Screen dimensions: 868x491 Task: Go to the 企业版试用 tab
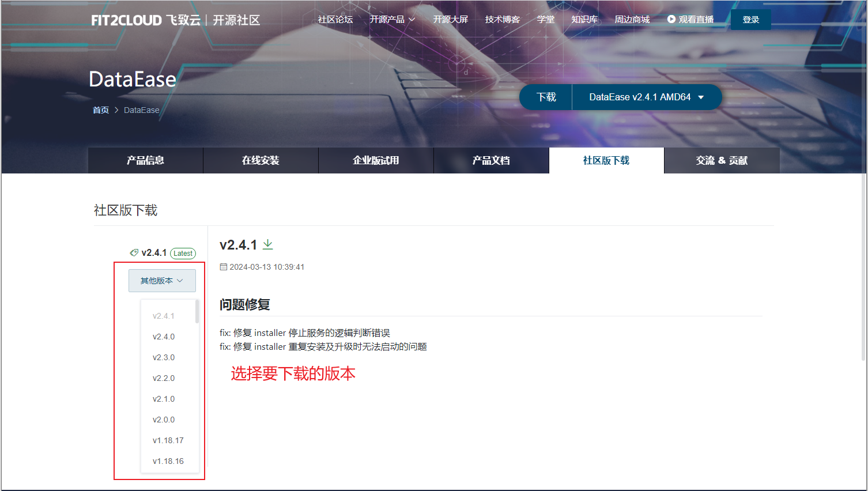376,160
